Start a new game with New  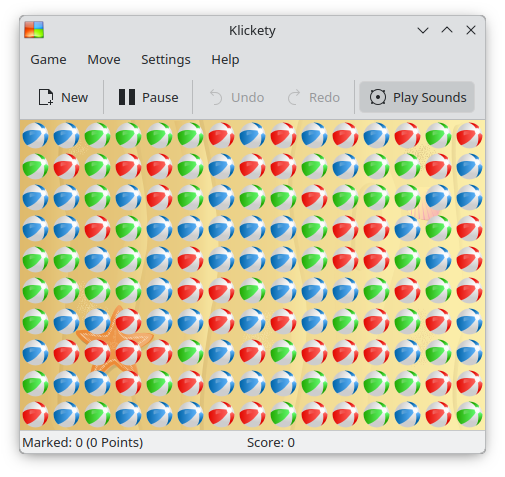[x=63, y=97]
